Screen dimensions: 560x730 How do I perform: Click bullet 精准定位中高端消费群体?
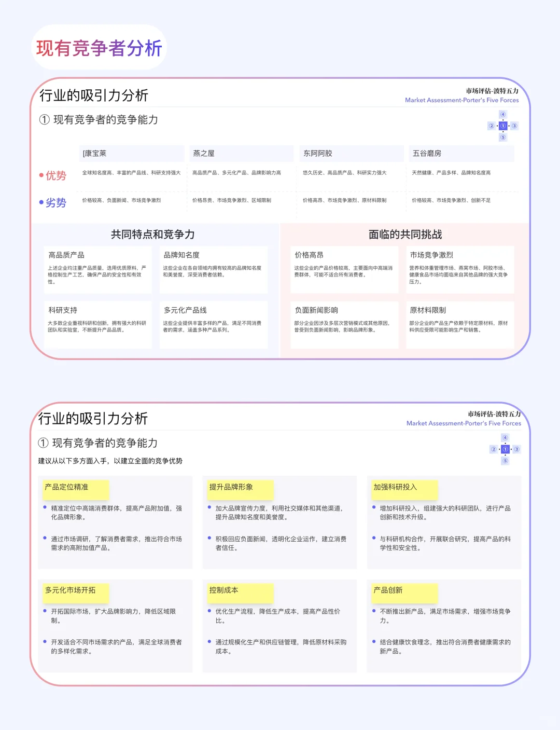click(116, 513)
